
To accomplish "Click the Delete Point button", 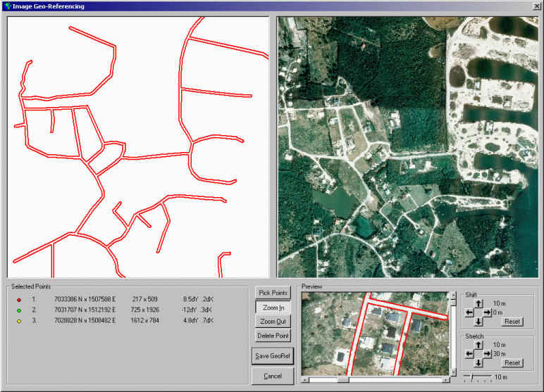I will click(272, 336).
